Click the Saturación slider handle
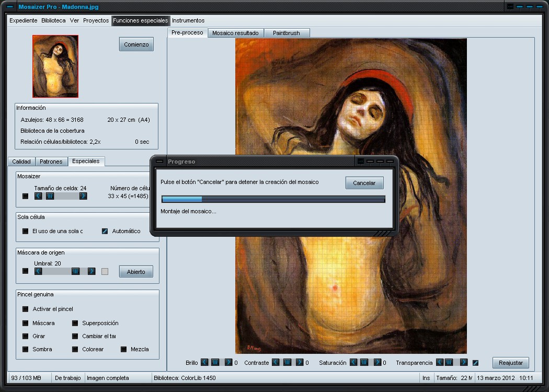This screenshot has height=392, width=549. click(x=364, y=362)
